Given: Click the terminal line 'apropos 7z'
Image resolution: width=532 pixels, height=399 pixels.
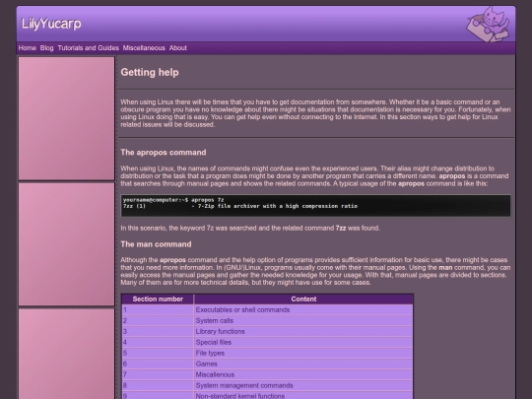Looking at the screenshot, I should (173, 200).
